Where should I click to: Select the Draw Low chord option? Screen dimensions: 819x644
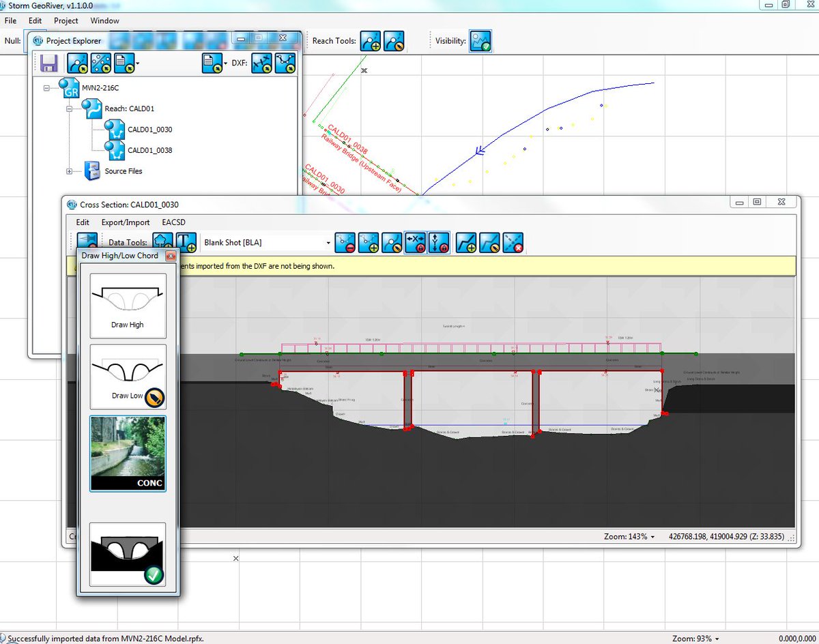point(127,375)
